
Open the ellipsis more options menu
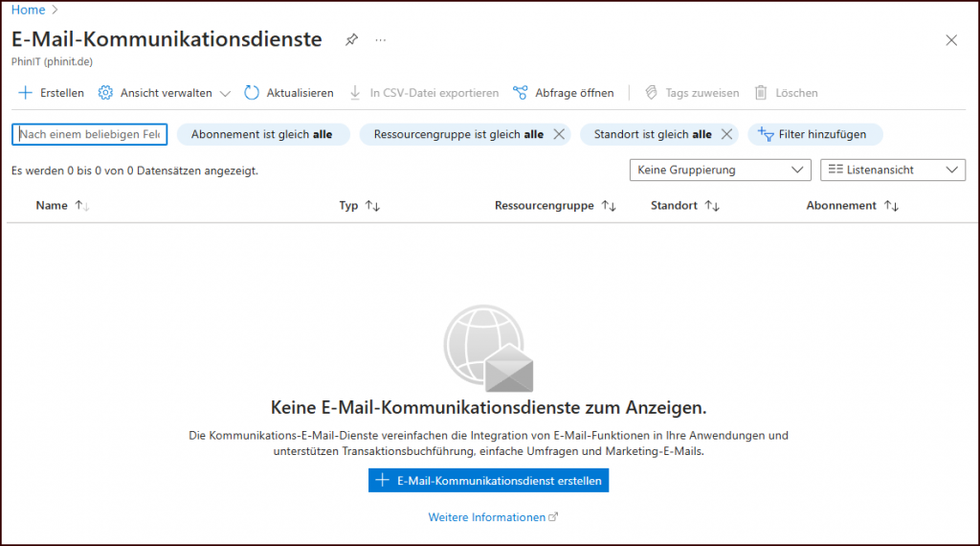click(x=381, y=40)
